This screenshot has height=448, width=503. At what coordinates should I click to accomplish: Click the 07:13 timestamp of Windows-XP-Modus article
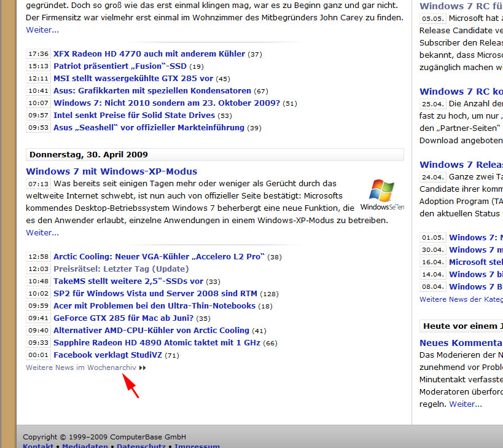[x=38, y=184]
